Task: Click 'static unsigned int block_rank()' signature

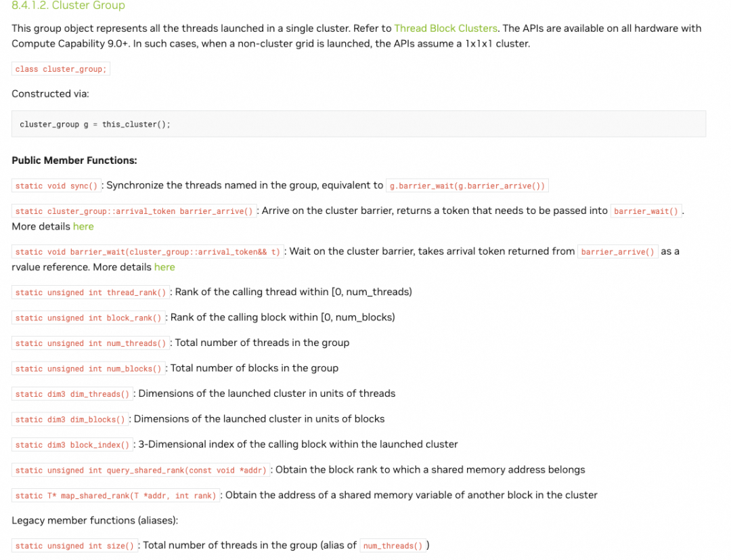Action: 88,318
